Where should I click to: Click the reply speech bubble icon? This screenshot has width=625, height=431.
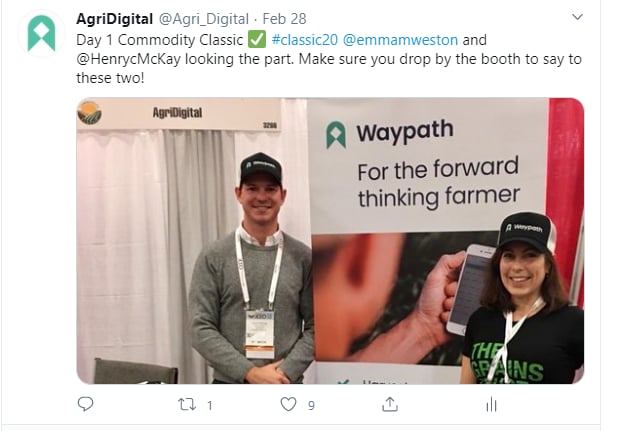point(85,404)
